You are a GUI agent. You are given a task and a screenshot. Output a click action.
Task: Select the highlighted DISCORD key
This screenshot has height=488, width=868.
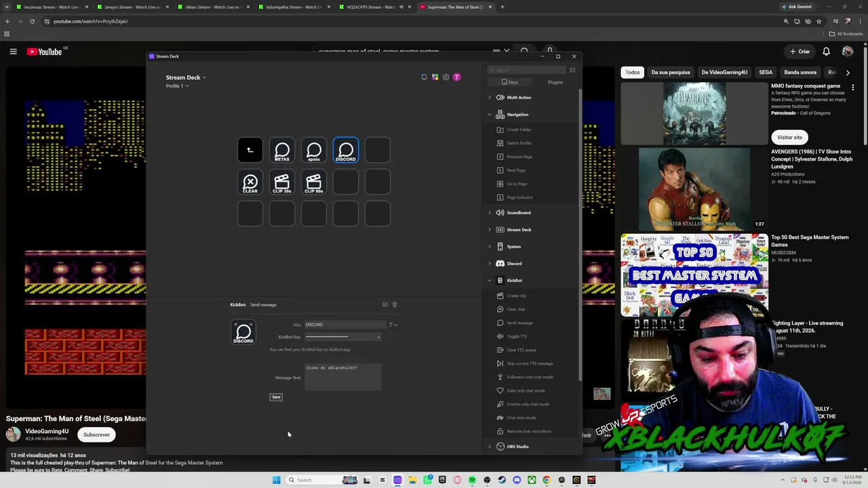tap(346, 150)
